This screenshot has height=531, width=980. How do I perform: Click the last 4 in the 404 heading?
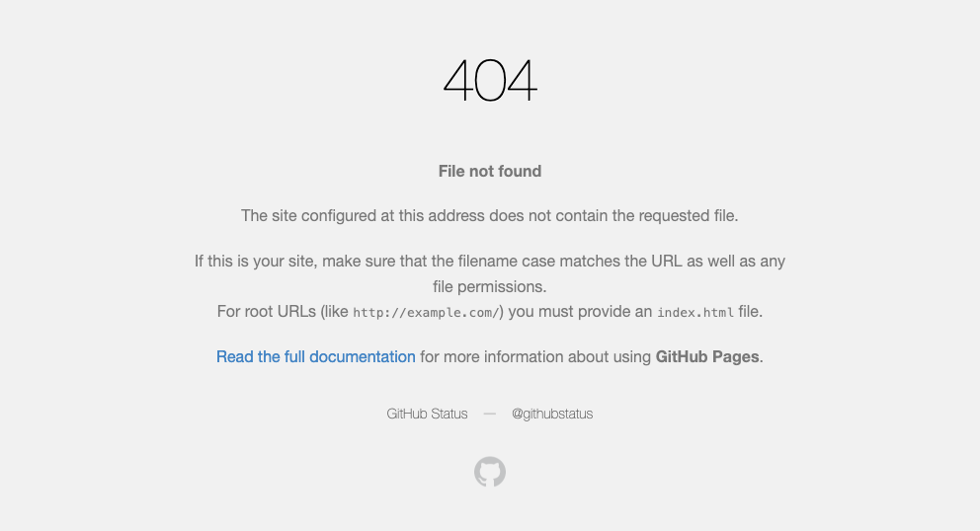coord(522,81)
